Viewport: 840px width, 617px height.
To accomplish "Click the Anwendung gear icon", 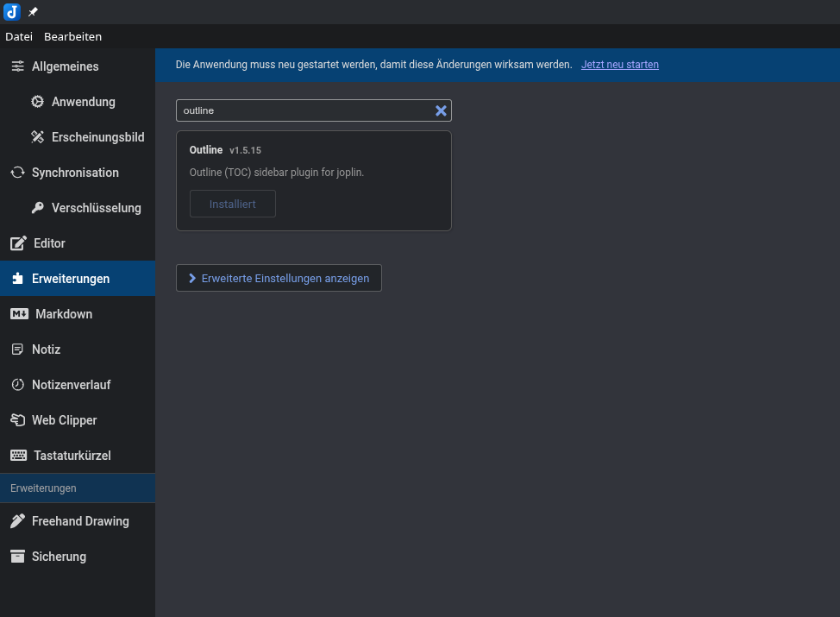I will [37, 101].
